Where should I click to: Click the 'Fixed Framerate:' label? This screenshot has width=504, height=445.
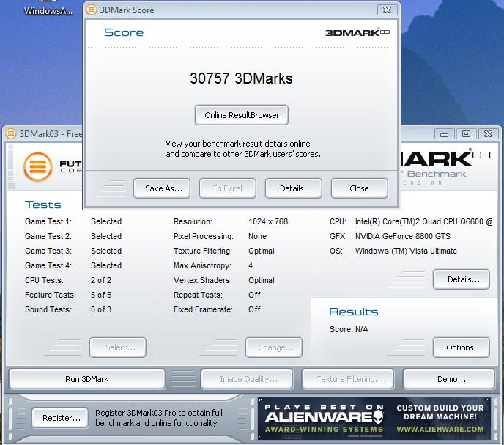pos(203,309)
